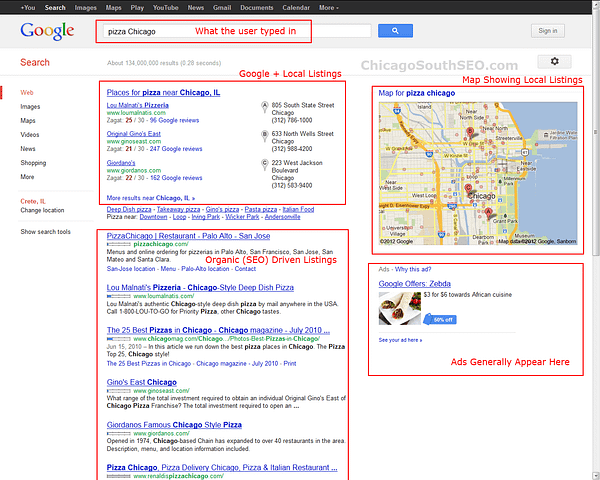Click More results near Chicago, IL
Viewport: 600px width, 480px height.
pyautogui.click(x=151, y=198)
